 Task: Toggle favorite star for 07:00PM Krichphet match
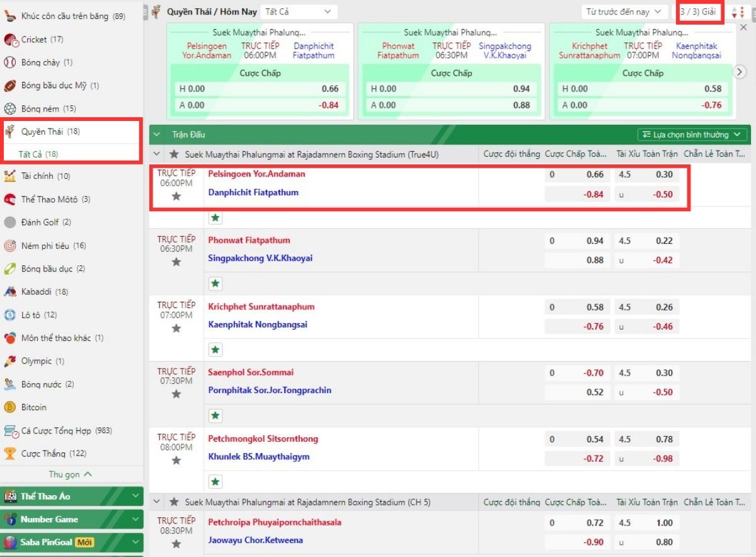click(x=176, y=328)
